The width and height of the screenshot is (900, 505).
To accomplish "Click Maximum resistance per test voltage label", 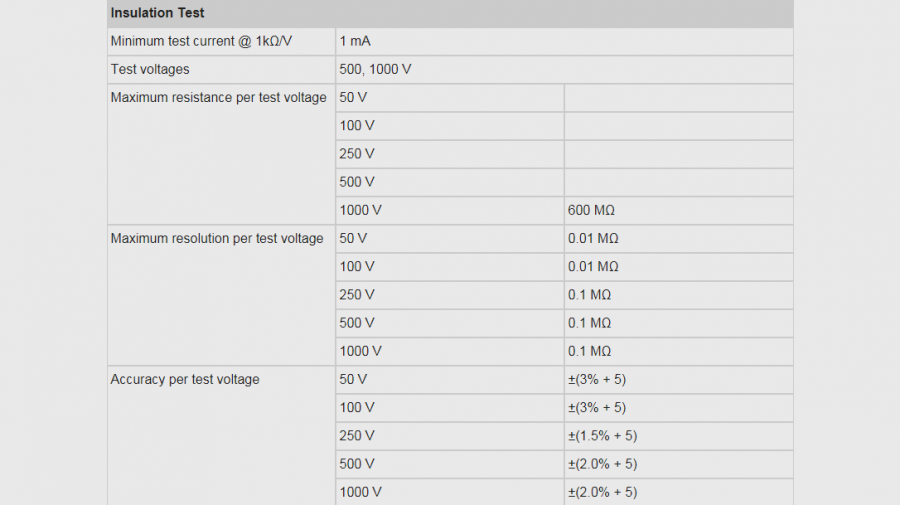I will point(218,98).
